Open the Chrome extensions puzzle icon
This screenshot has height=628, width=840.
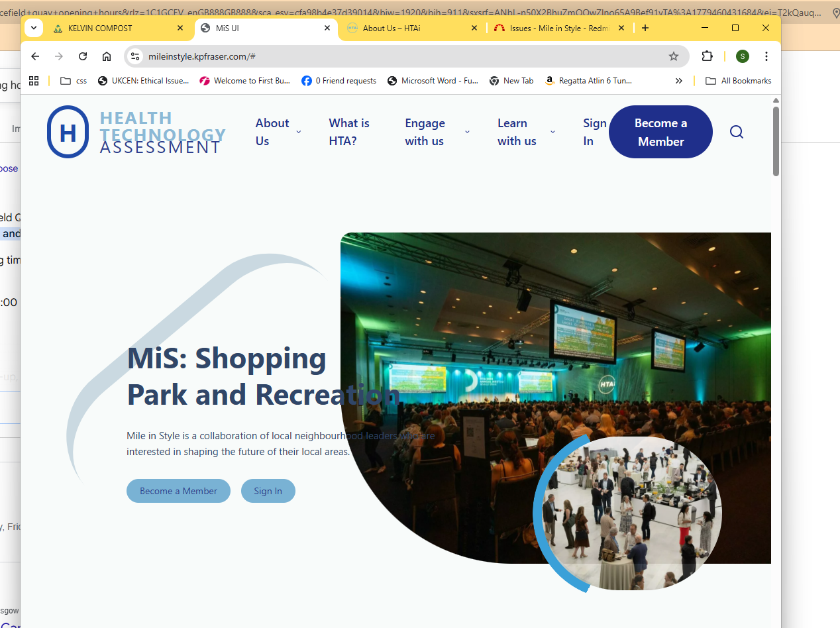708,56
